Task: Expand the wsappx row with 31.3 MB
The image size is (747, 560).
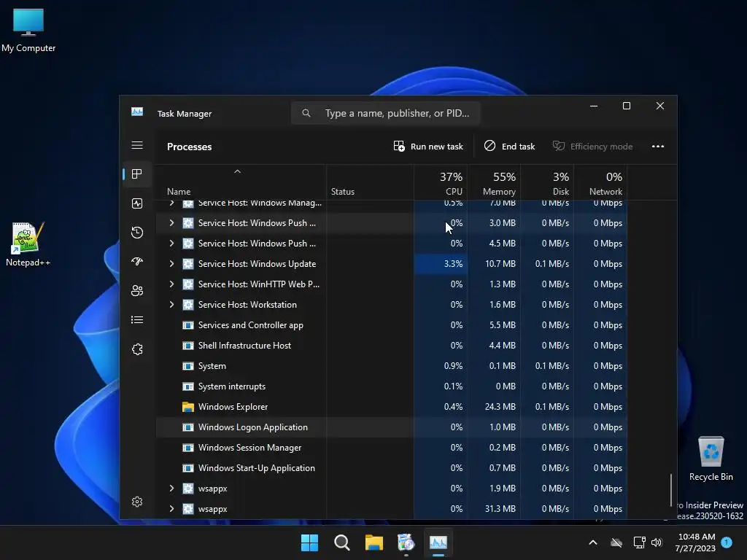Action: coord(171,509)
